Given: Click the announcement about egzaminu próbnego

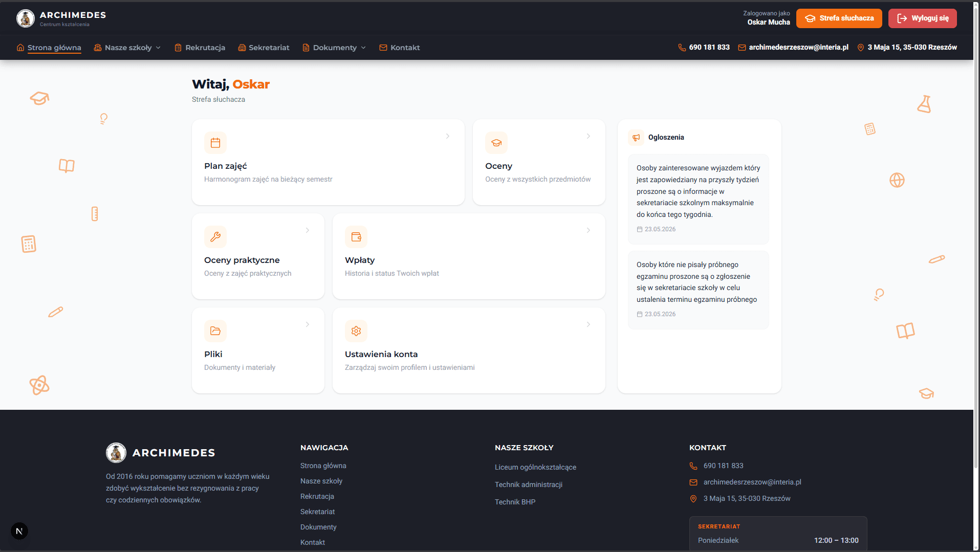Looking at the screenshot, I should 699,290.
